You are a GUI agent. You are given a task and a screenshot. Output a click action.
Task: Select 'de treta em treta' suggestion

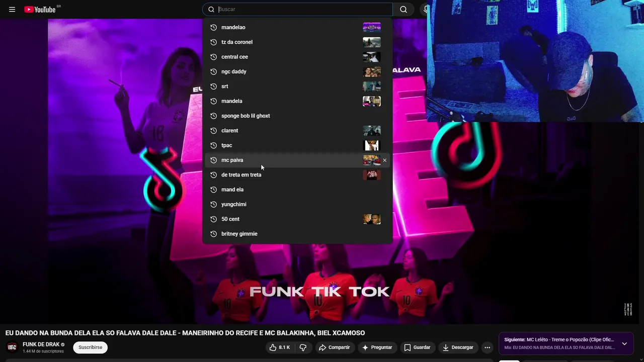click(297, 175)
